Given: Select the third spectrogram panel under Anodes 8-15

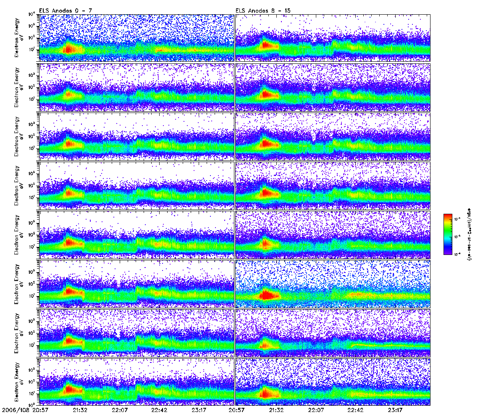Looking at the screenshot, I should [x=333, y=136].
